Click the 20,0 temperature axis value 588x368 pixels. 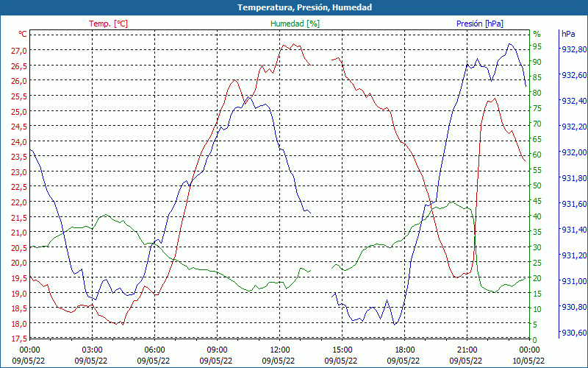tap(18, 263)
